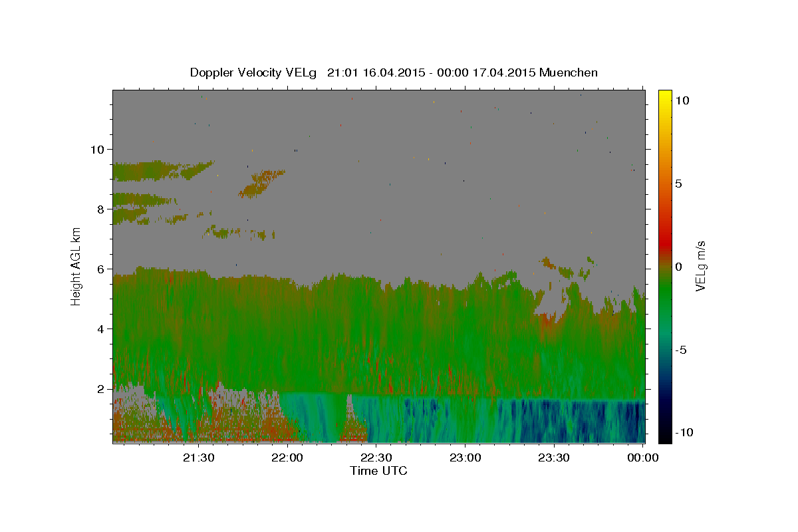Click the height tick label 6
The width and height of the screenshot is (798, 532).
click(102, 269)
